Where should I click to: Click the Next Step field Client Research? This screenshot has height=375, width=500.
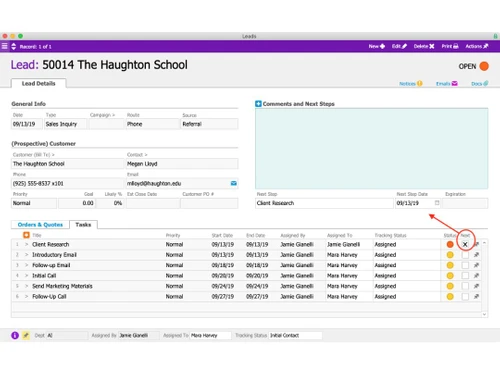324,203
